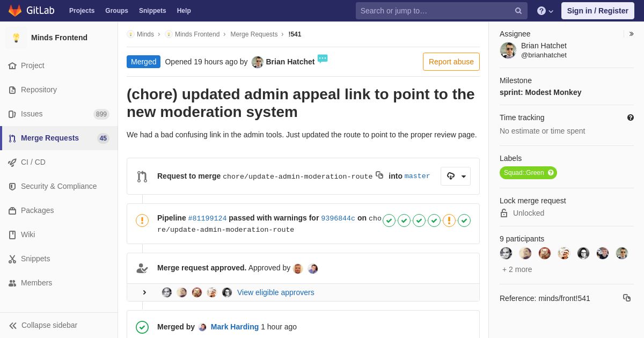This screenshot has width=644, height=338.
Task: Open Snippets in the top navigation
Action: pos(152,11)
